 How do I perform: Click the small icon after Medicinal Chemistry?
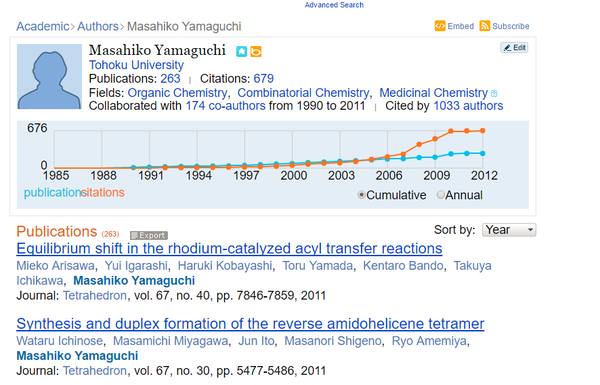point(494,93)
